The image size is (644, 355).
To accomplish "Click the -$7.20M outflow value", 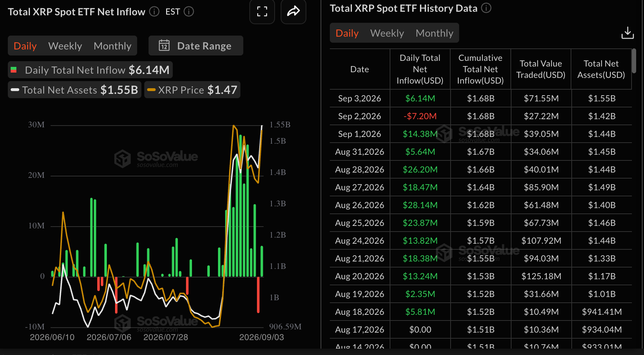I will 420,116.
